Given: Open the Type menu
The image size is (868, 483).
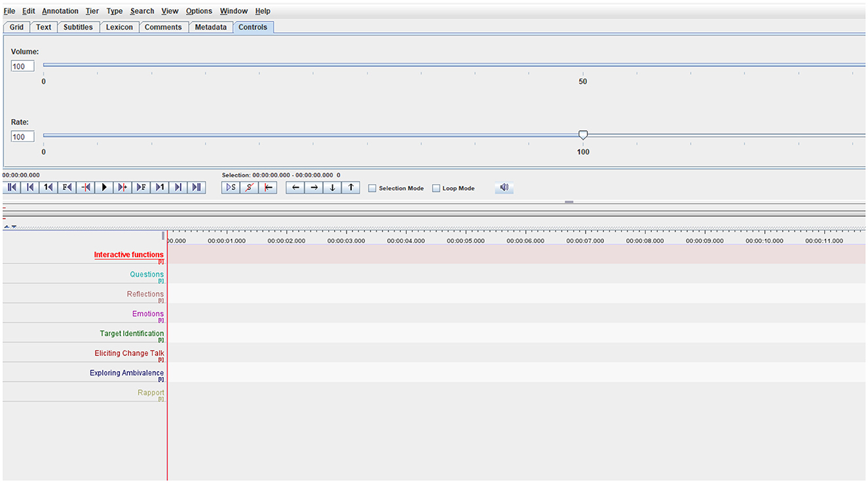Looking at the screenshot, I should pyautogui.click(x=115, y=11).
